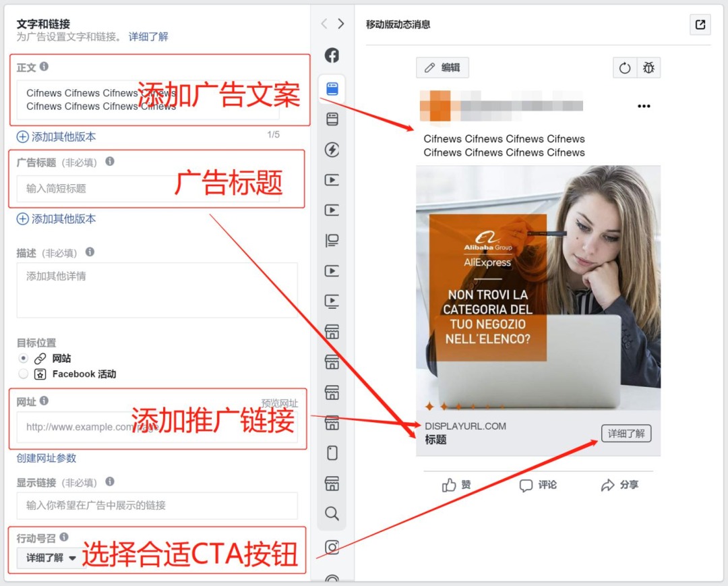Screen dimensions: 728x586
Task: Open the mobile news feed preview icon
Action: tap(332, 88)
